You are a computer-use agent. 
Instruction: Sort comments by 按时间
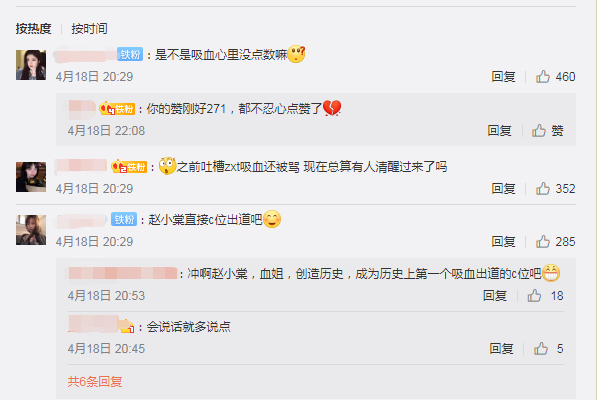point(89,29)
